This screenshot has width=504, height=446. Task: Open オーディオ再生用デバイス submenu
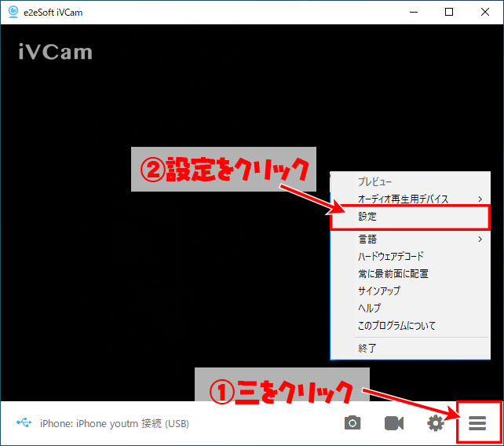(410, 199)
